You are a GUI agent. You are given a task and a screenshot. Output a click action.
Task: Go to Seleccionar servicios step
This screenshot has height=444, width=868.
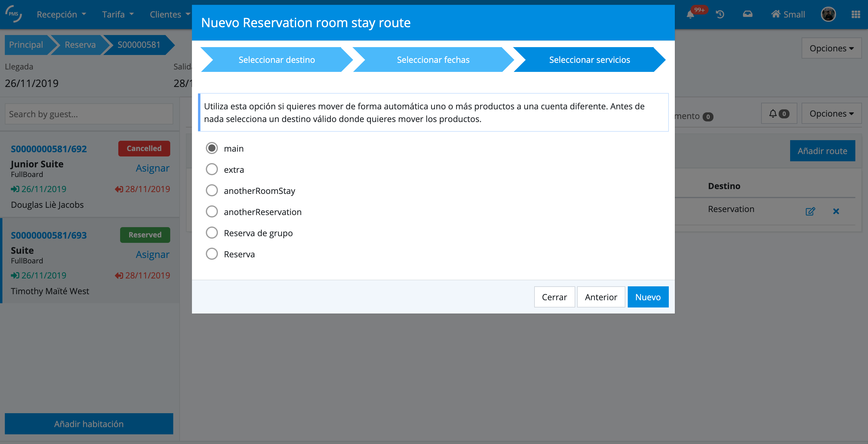[x=589, y=60]
